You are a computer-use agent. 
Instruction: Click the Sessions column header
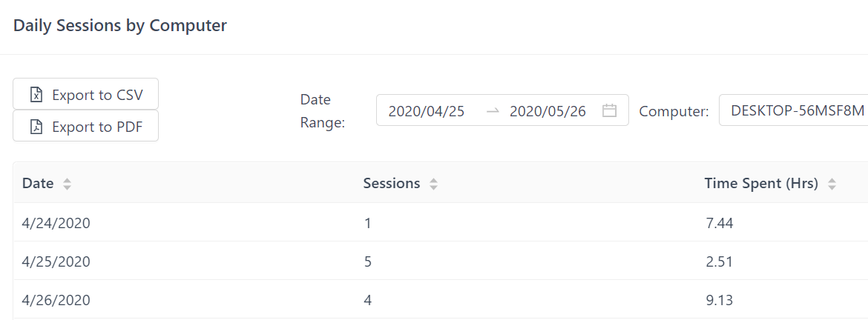(x=392, y=184)
